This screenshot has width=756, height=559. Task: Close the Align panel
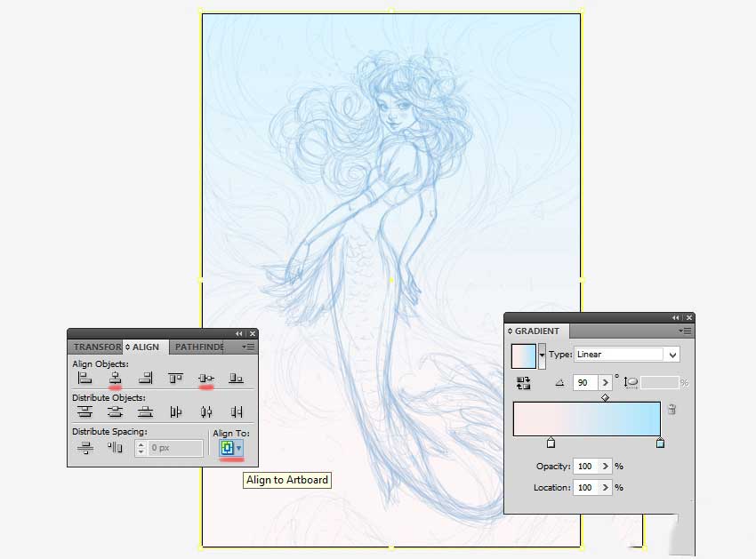pyautogui.click(x=253, y=333)
